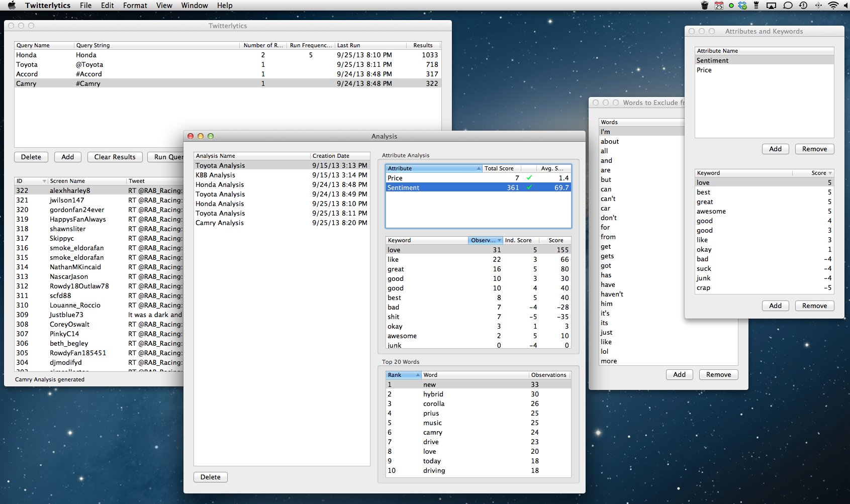Click Remove below the Keyword score list
The width and height of the screenshot is (850, 504).
[x=815, y=306]
